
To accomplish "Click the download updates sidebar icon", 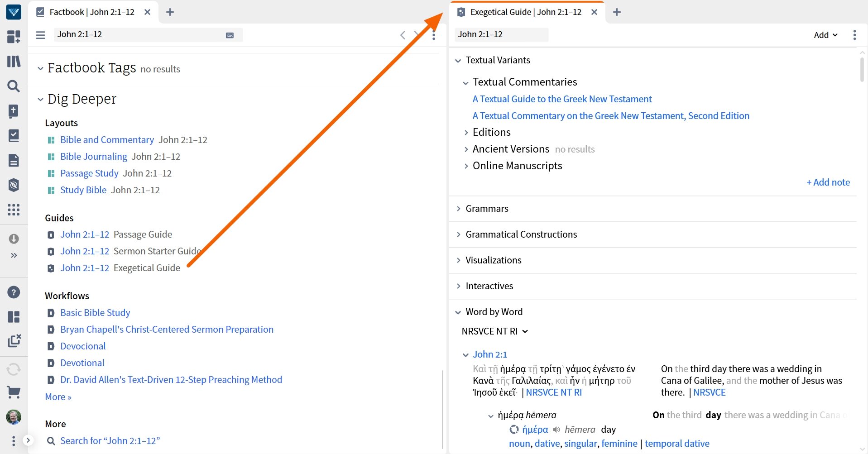I will [14, 239].
